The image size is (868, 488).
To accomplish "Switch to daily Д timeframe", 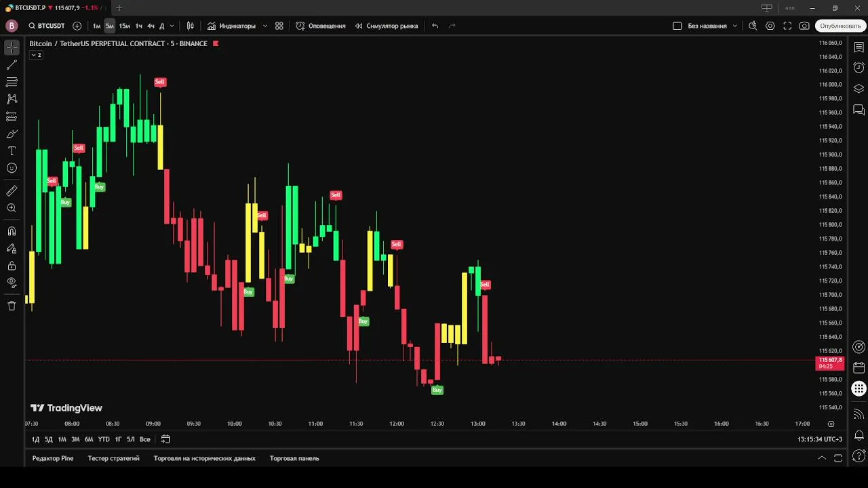I will (x=161, y=26).
